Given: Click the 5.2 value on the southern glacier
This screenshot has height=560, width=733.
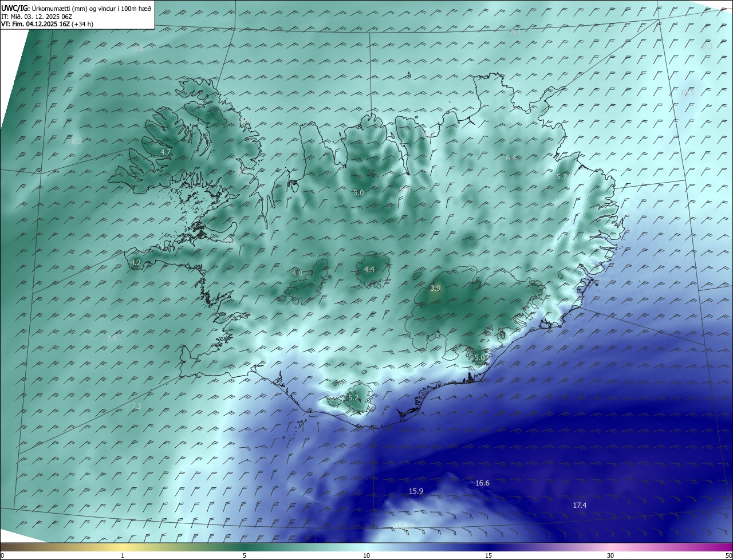Looking at the screenshot, I should click(x=353, y=397).
